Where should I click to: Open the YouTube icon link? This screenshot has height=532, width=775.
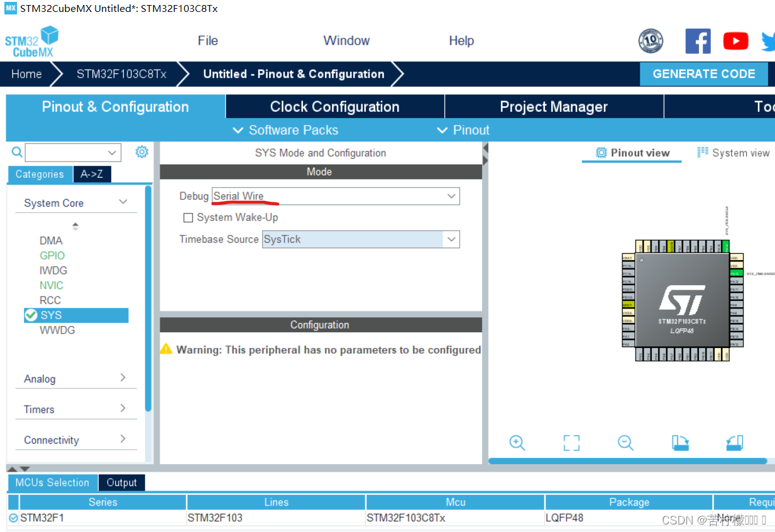click(x=735, y=41)
